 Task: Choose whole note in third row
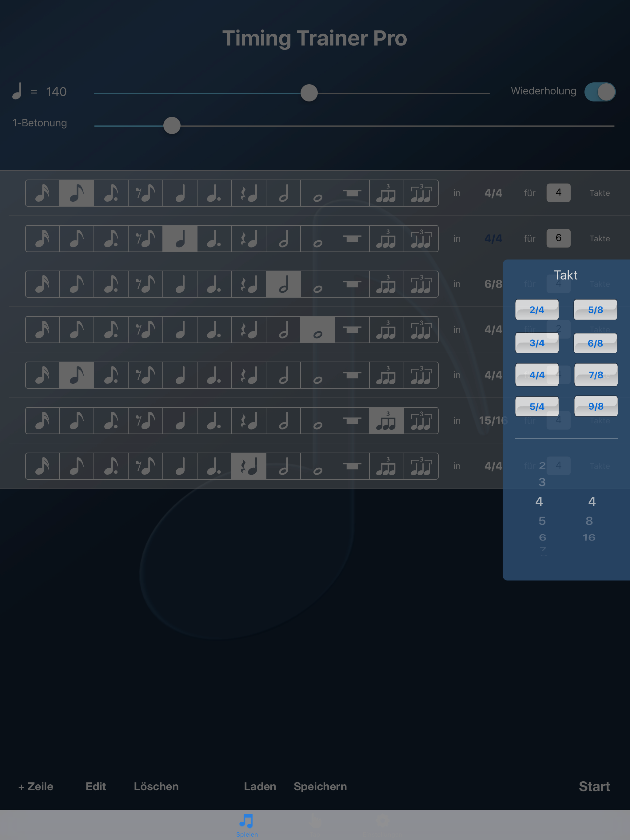pyautogui.click(x=318, y=284)
